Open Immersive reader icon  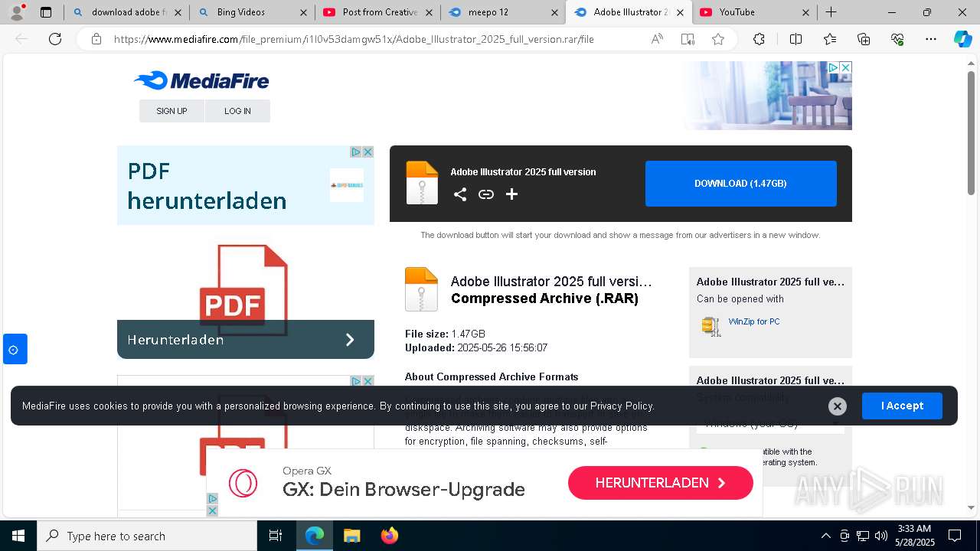(688, 39)
